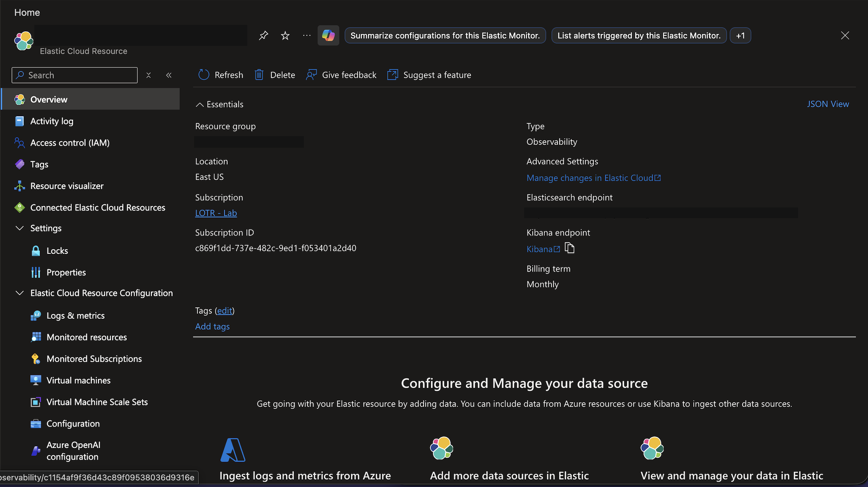Open Monitored resources page
The image size is (868, 487).
[87, 337]
